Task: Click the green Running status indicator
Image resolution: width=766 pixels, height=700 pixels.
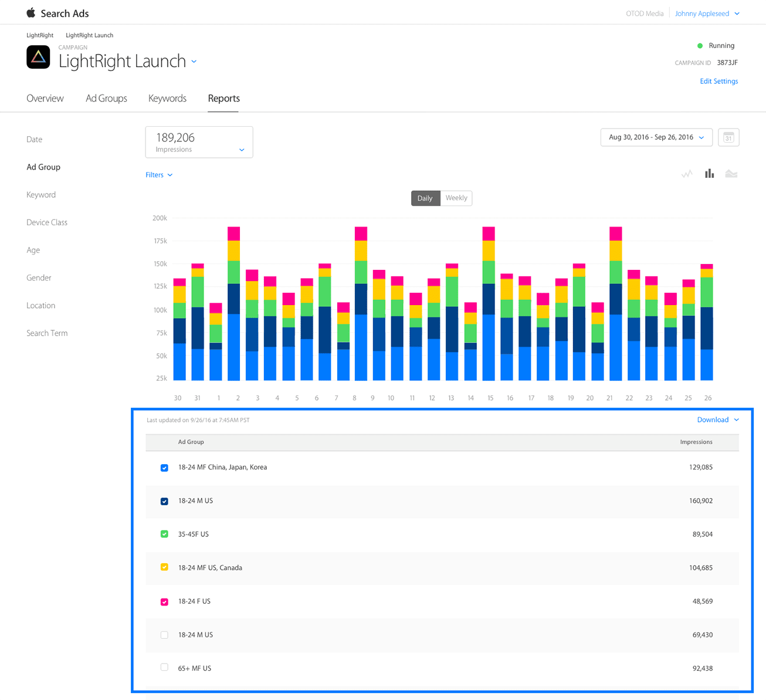Action: 700,46
